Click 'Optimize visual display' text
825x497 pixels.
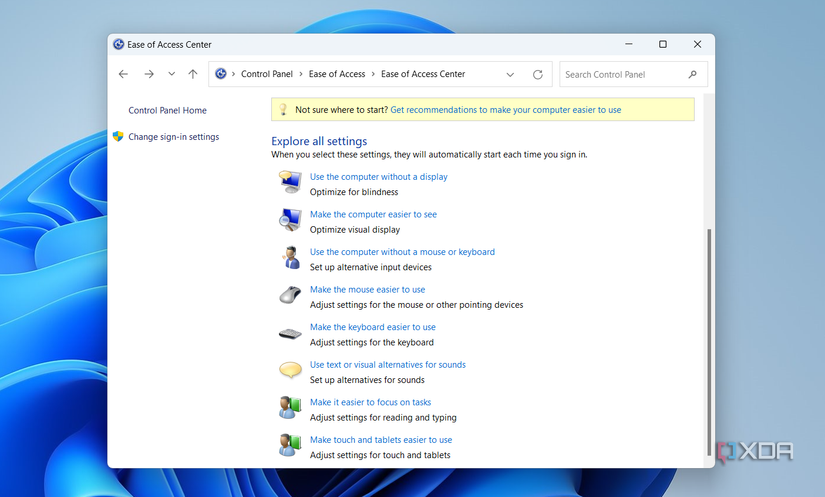(x=355, y=230)
